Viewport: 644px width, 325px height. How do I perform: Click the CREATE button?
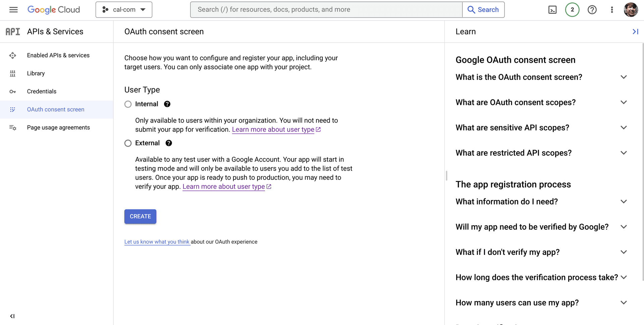coord(140,217)
